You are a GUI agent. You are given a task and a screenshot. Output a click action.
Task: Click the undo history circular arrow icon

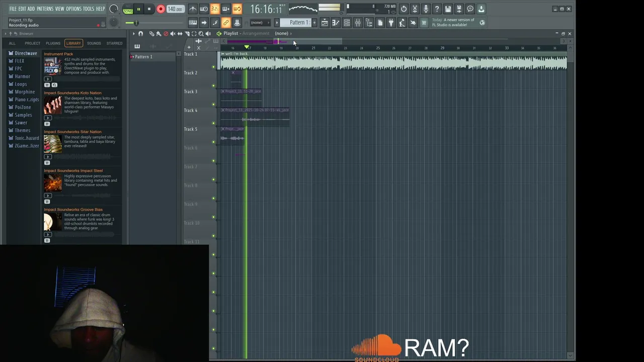tap(404, 9)
